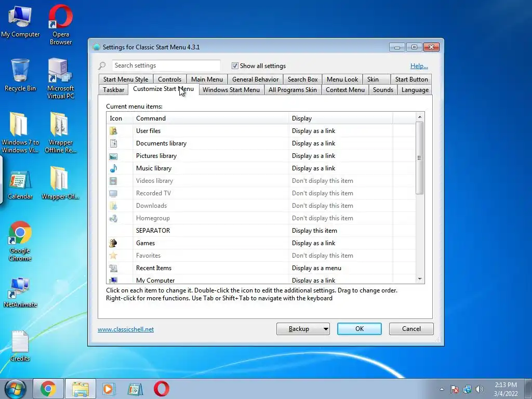Click Display this item for SEPARATOR
This screenshot has height=399, width=532.
314,231
